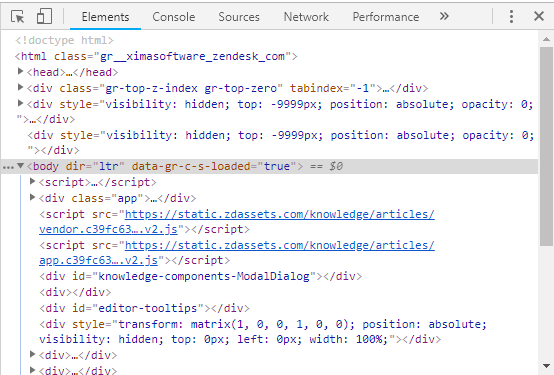This screenshot has width=554, height=375.
Task: Open the more tabs chevron
Action: click(x=444, y=16)
